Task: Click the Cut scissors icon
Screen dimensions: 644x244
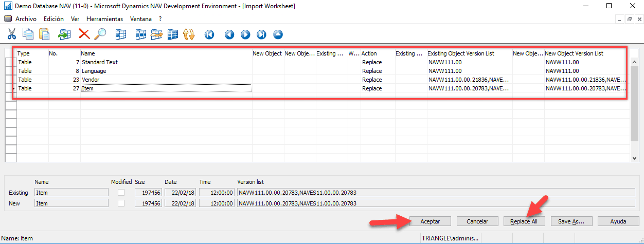Action: point(11,34)
